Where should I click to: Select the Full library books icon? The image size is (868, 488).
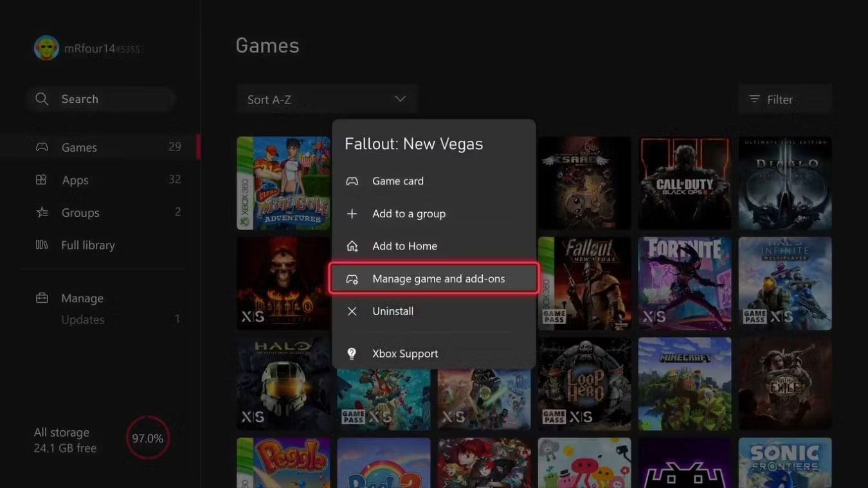tap(42, 245)
